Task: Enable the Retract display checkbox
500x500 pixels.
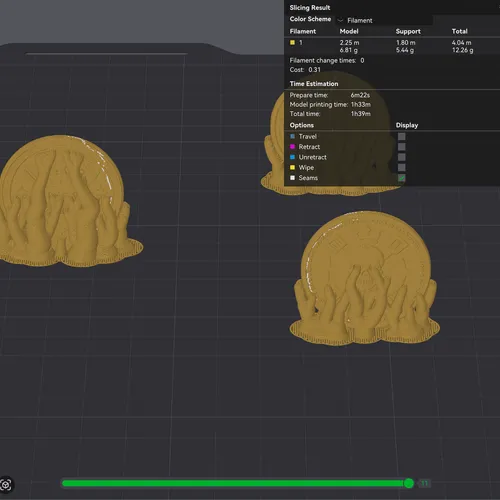Action: [402, 147]
